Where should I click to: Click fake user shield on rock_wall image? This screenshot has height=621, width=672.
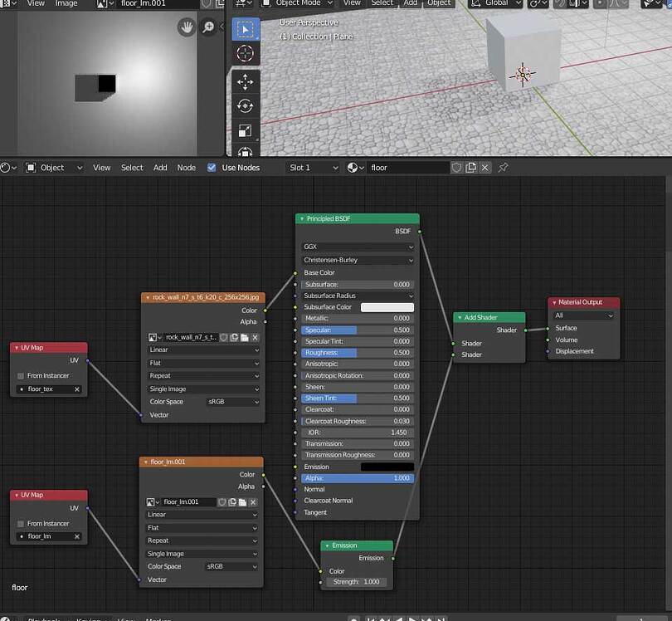tap(224, 338)
